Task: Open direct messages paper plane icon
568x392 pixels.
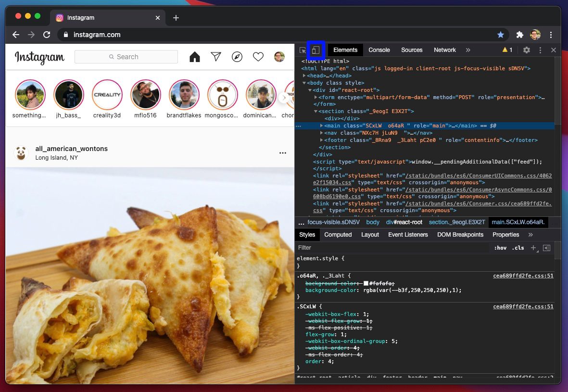Action: 216,57
